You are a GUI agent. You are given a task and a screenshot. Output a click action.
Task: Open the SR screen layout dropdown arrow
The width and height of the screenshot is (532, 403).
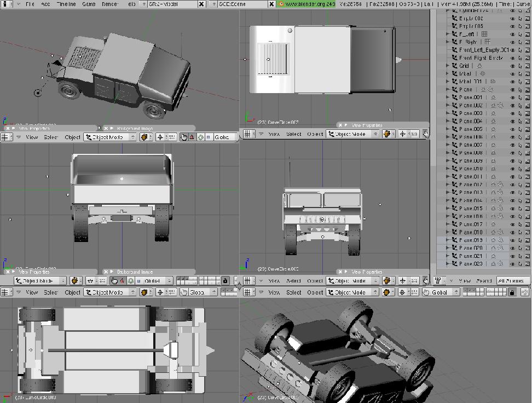143,4
